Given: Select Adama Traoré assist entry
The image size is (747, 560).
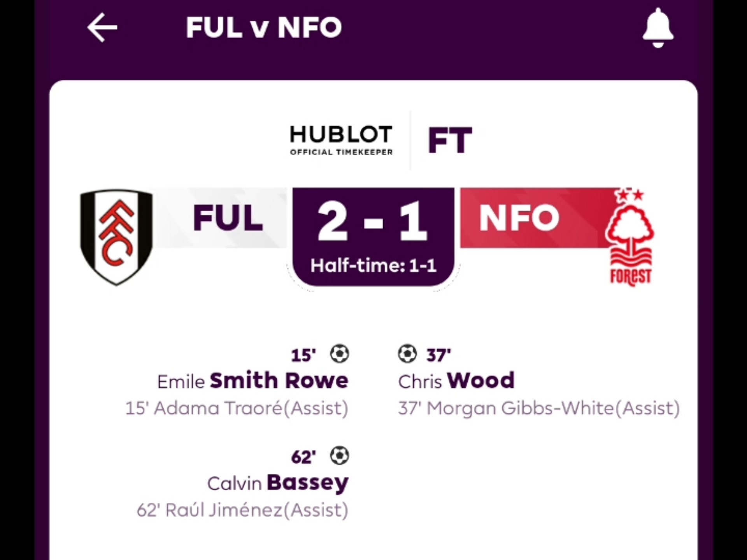Looking at the screenshot, I should pos(237,408).
